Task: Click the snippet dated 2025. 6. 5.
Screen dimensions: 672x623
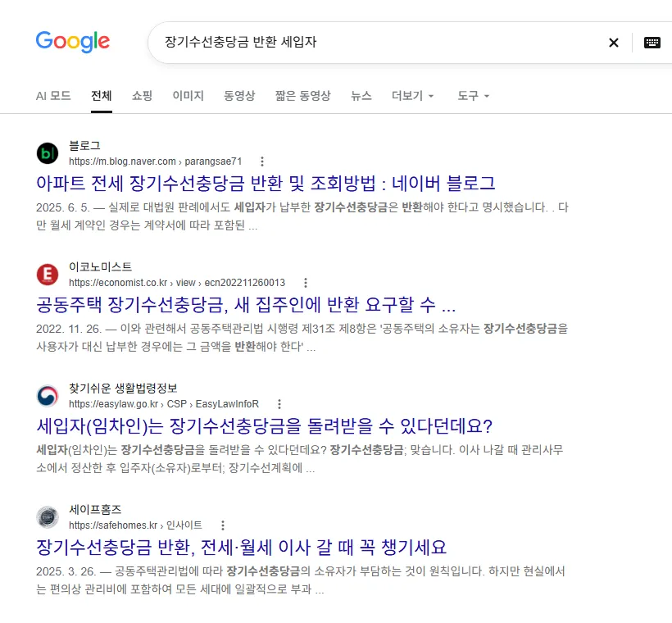Action: tap(302, 216)
